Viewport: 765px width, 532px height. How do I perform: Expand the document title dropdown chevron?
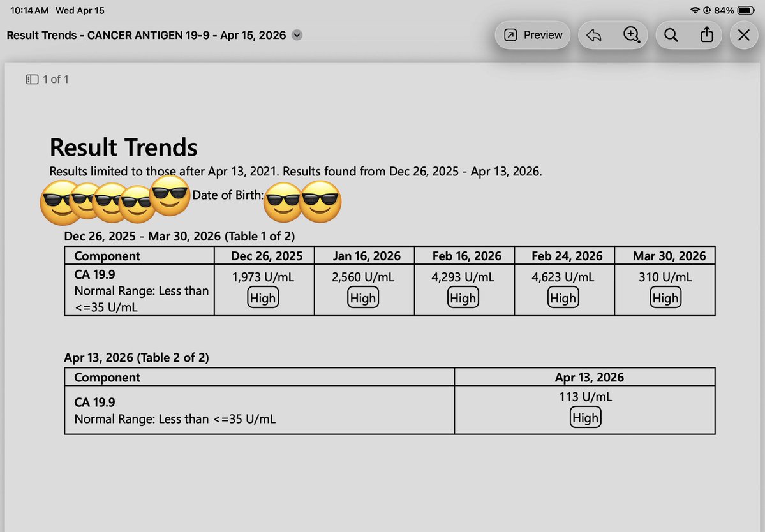[297, 35]
